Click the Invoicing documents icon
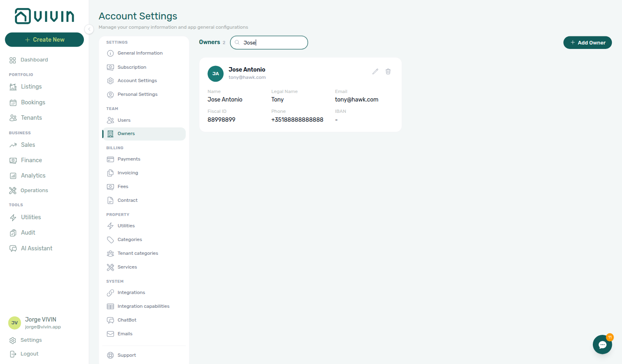This screenshot has width=622, height=364. (110, 173)
